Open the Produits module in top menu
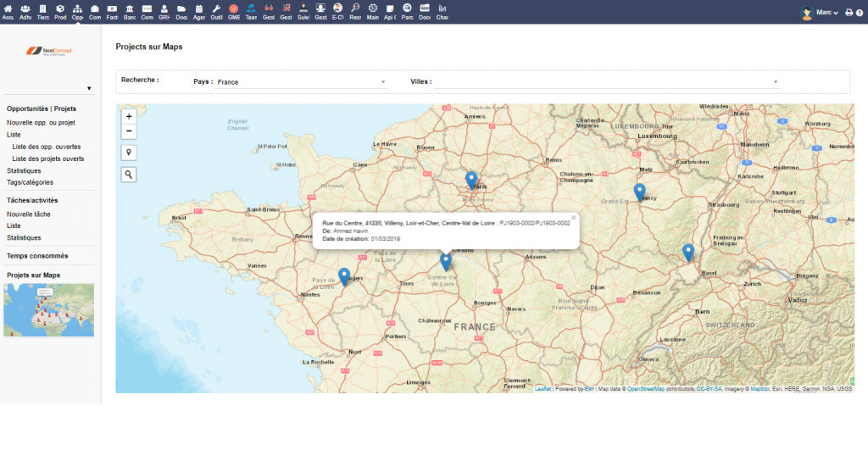Image resolution: width=868 pixels, height=456 pixels. coord(60,12)
